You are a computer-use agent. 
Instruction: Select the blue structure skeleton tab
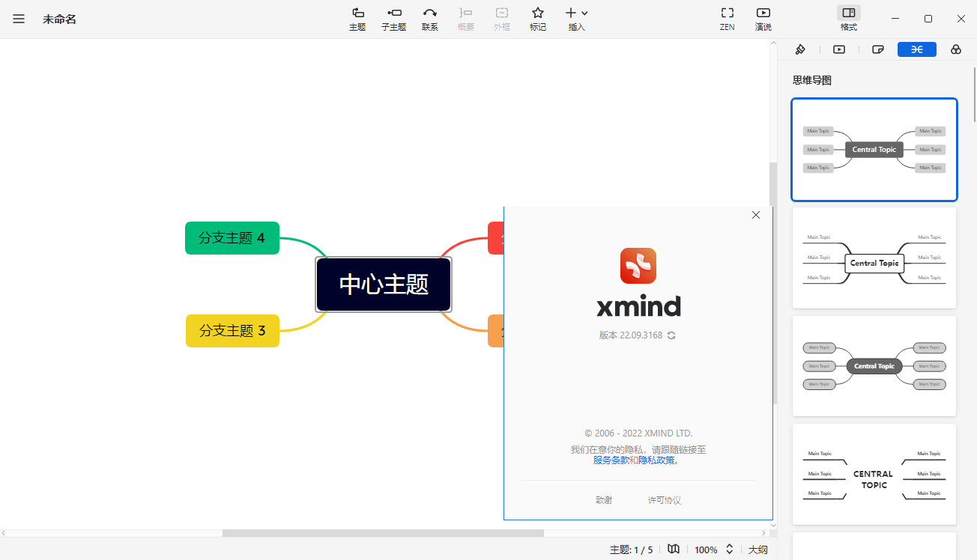point(917,49)
